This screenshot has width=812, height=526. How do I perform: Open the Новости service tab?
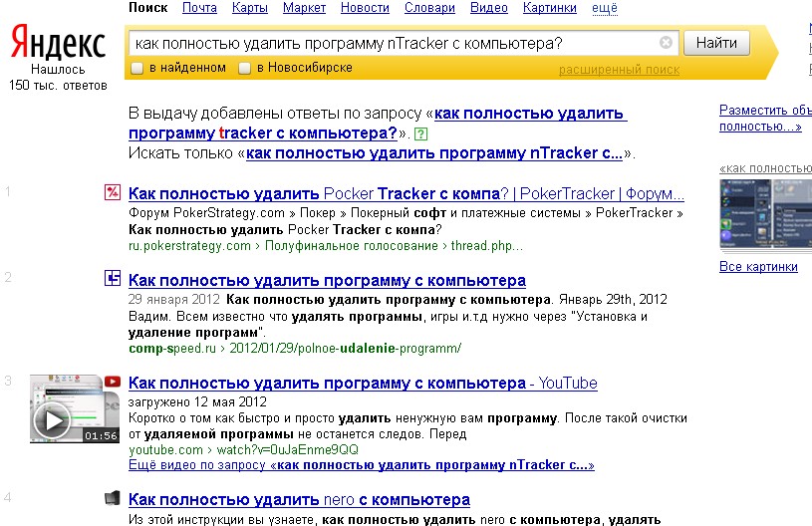[365, 8]
